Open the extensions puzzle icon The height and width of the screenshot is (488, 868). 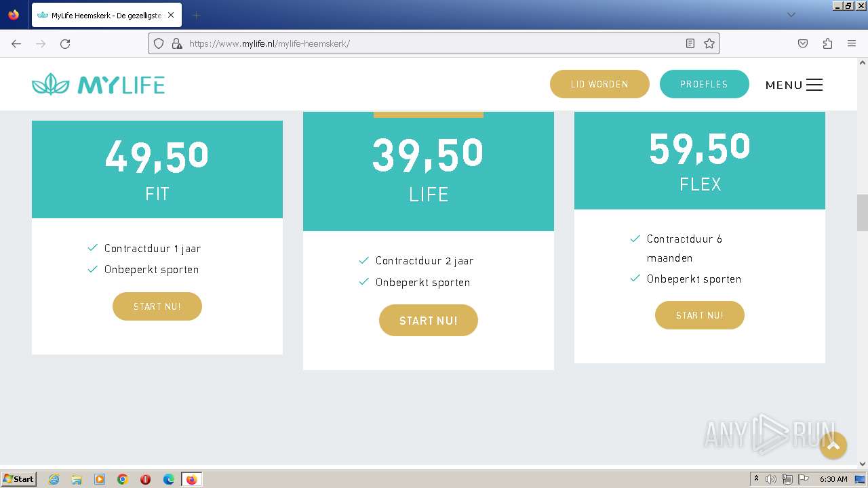pos(827,43)
